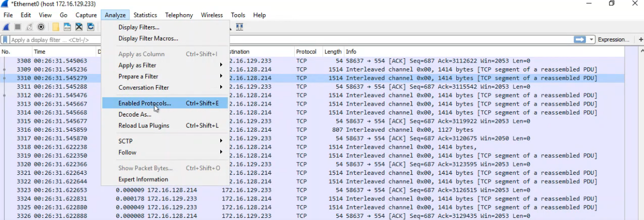Viewport: 644px width, 220px height.
Task: Apply the display filter arrow button
Action: pos(579,39)
